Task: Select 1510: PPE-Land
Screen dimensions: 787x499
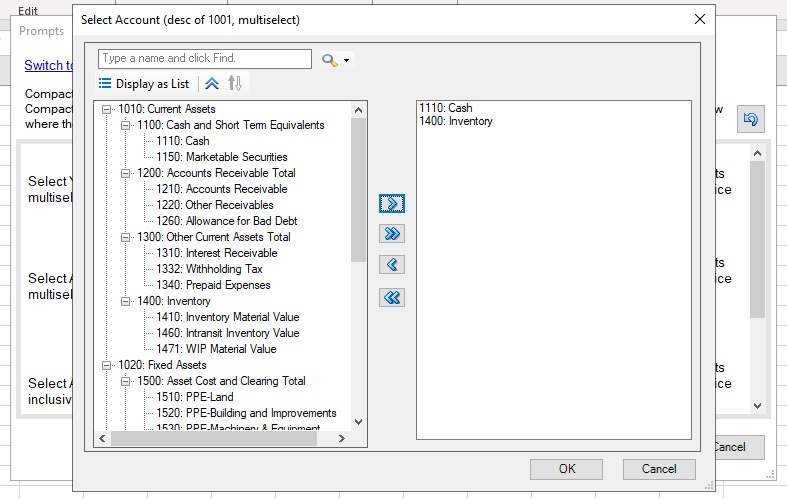Action: pyautogui.click(x=195, y=397)
